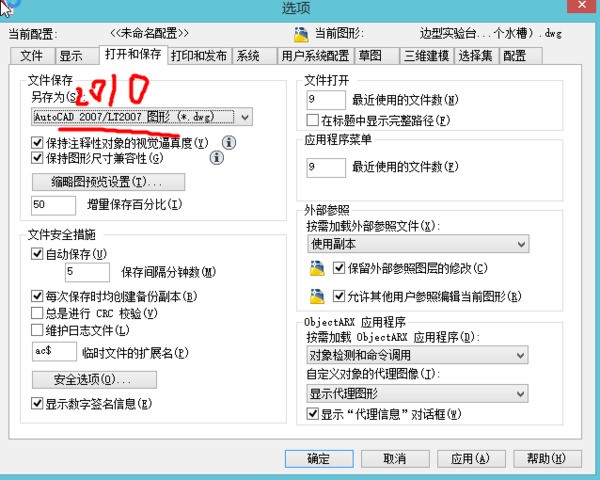Click the 保存间隔分钟数 input field

[x=88, y=272]
